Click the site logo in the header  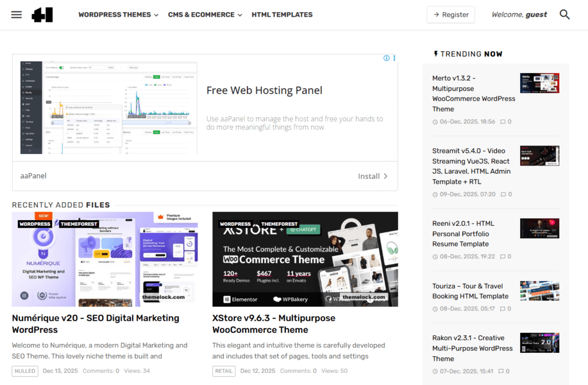41,14
